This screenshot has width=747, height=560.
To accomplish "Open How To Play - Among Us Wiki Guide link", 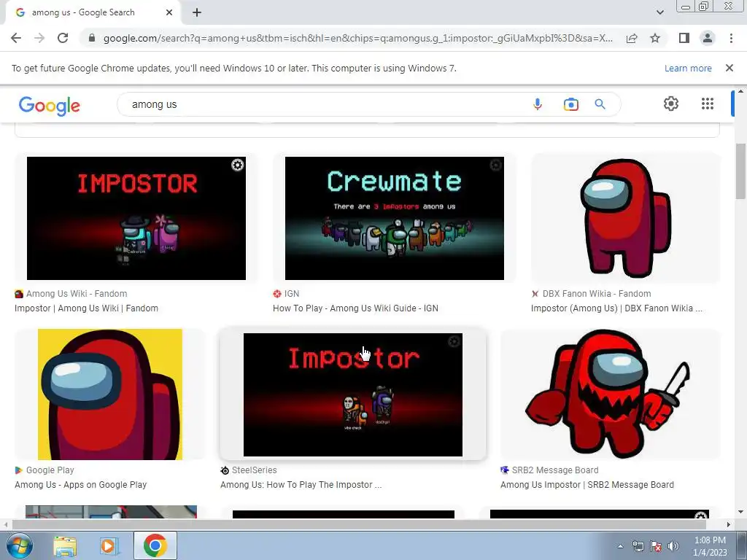I will tap(355, 308).
